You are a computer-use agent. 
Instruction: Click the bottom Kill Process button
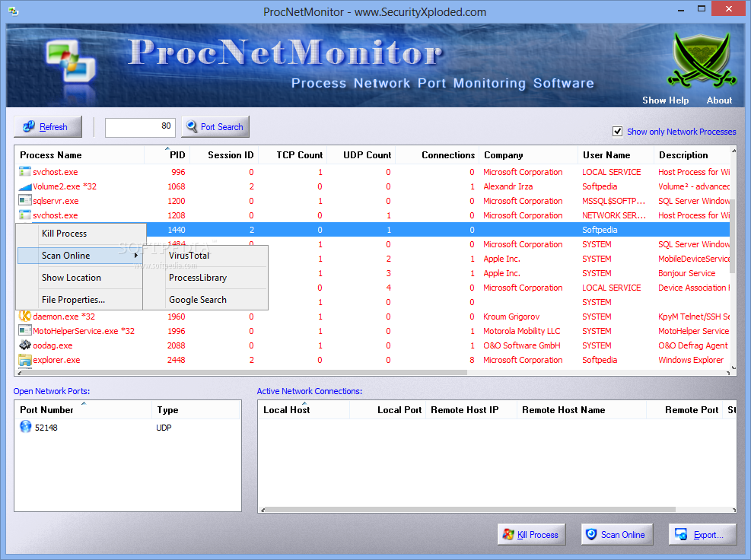pyautogui.click(x=532, y=534)
